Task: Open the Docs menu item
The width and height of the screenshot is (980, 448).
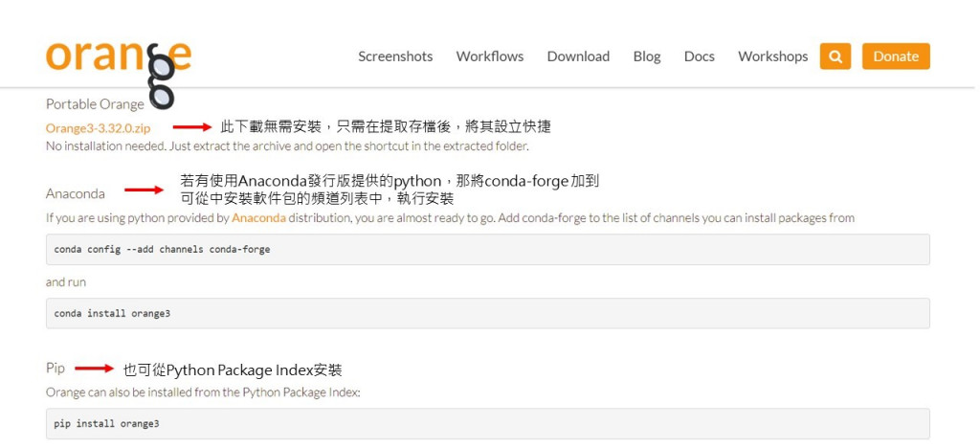Action: pyautogui.click(x=700, y=56)
